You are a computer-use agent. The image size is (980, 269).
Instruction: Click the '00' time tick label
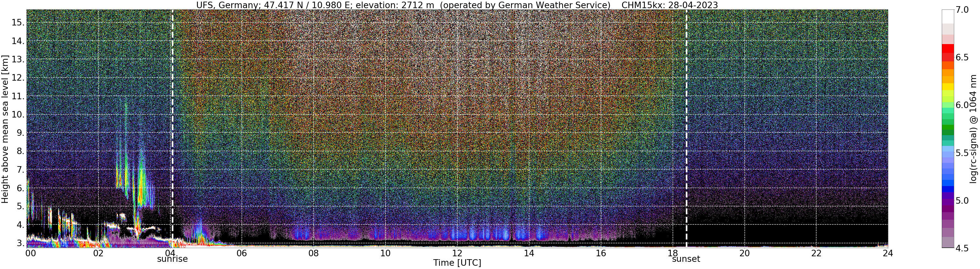pos(30,253)
